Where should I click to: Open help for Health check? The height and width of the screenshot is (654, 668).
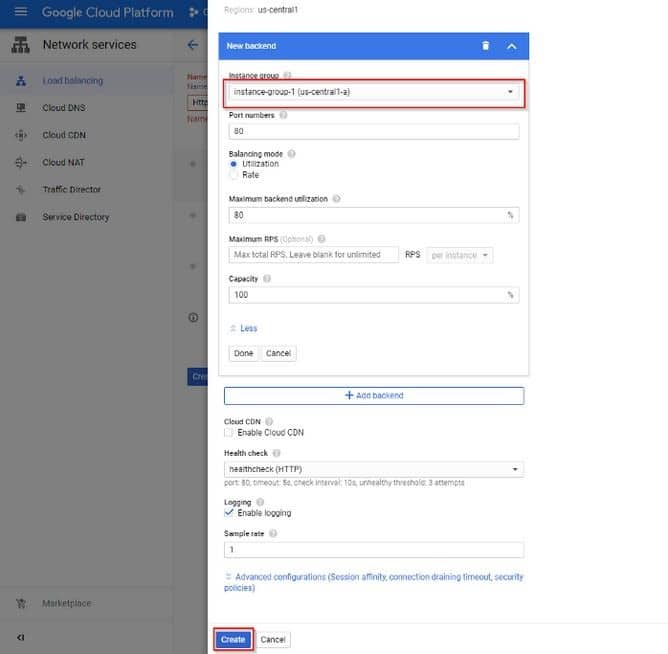click(x=276, y=453)
